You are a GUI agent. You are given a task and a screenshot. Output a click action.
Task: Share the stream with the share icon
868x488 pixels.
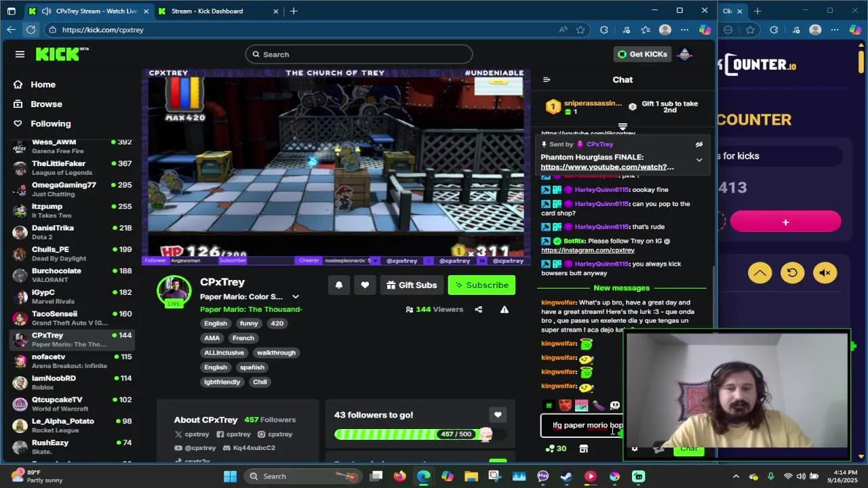coord(479,310)
